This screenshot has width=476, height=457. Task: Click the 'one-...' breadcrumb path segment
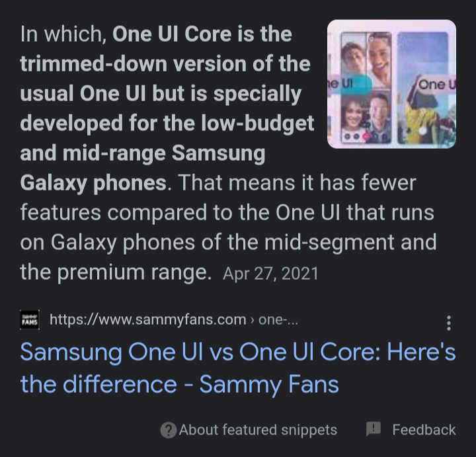point(278,319)
